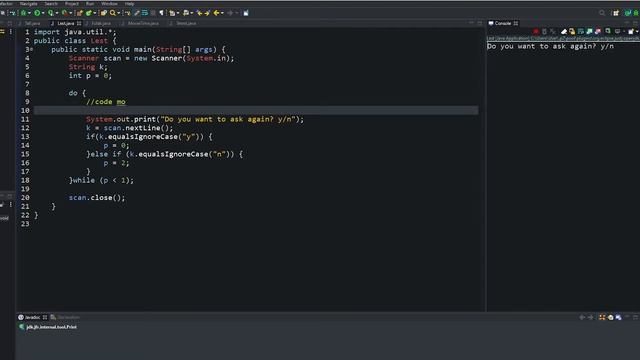Toggle show console on standard error
The height and width of the screenshot is (360, 640).
pyautogui.click(x=598, y=31)
